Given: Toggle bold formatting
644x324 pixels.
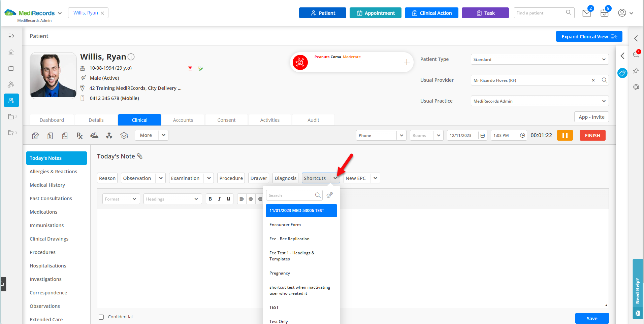Looking at the screenshot, I should pos(210,199).
